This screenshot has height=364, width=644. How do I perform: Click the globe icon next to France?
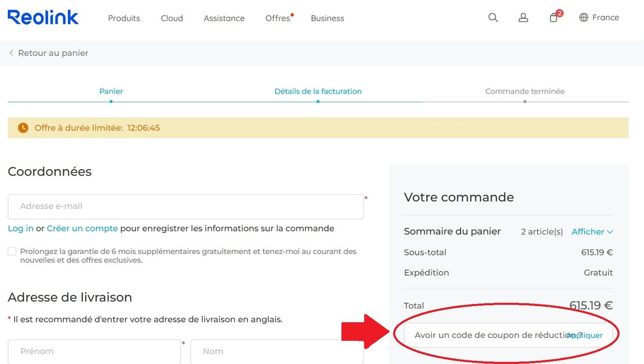pos(583,18)
